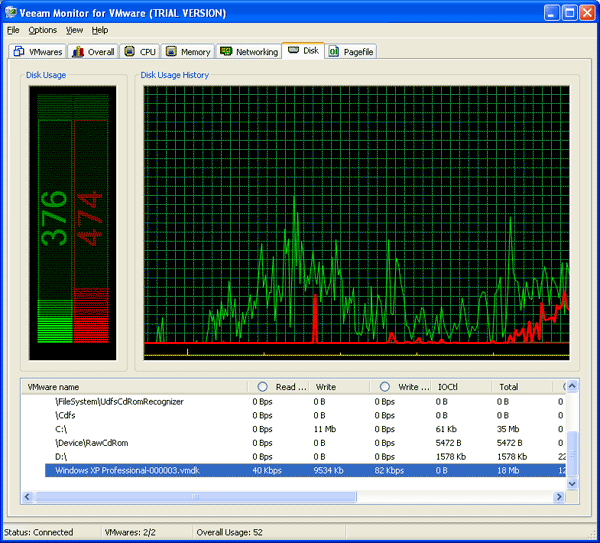Switch to the VMwares tab label

46,52
